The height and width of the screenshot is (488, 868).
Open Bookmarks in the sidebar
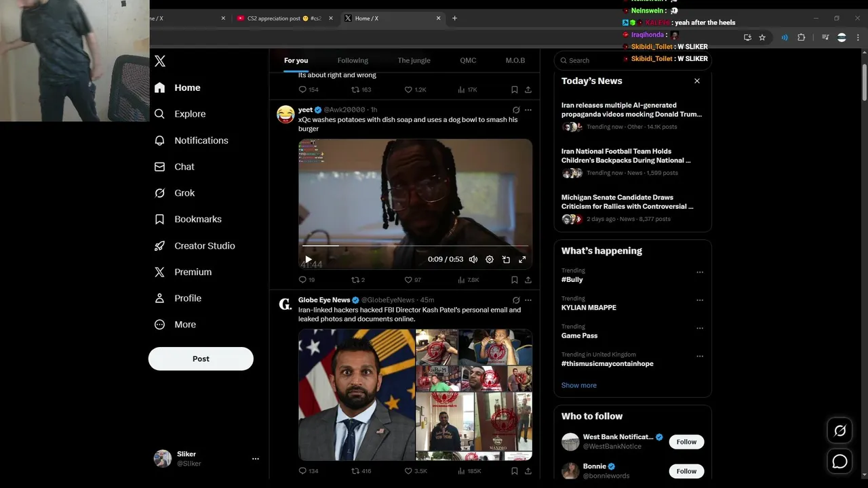(188, 220)
